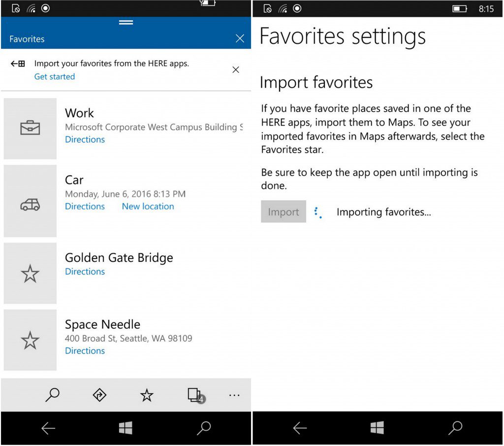Expand the panel drag handle at the top
Image resolution: width=504 pixels, height=446 pixels.
coord(126,22)
